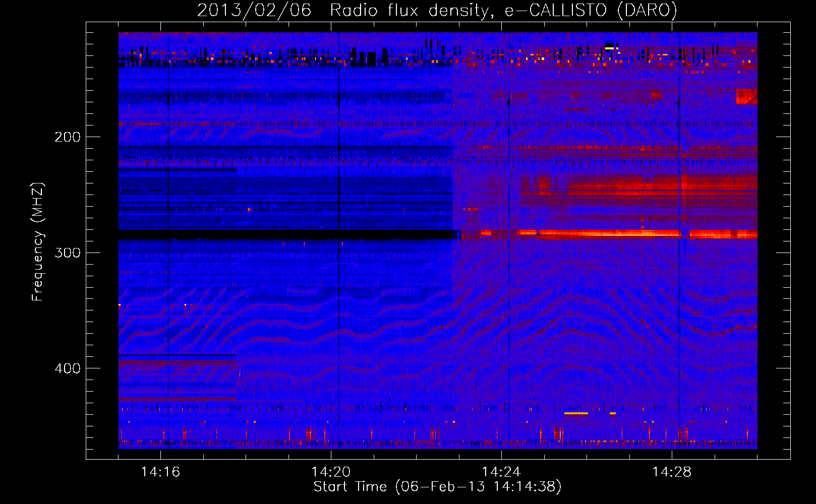Click the 14:20 time tick label
816x504 pixels.
click(x=331, y=472)
